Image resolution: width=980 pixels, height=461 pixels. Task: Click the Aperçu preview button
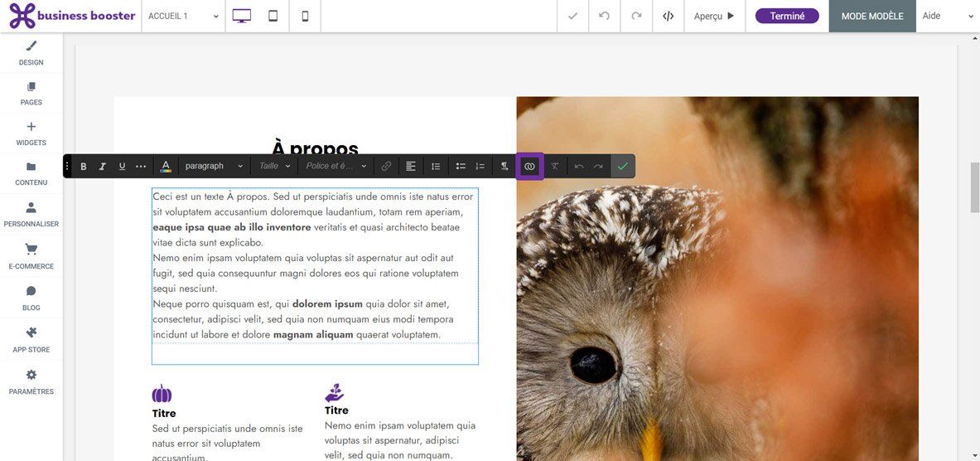tap(714, 17)
